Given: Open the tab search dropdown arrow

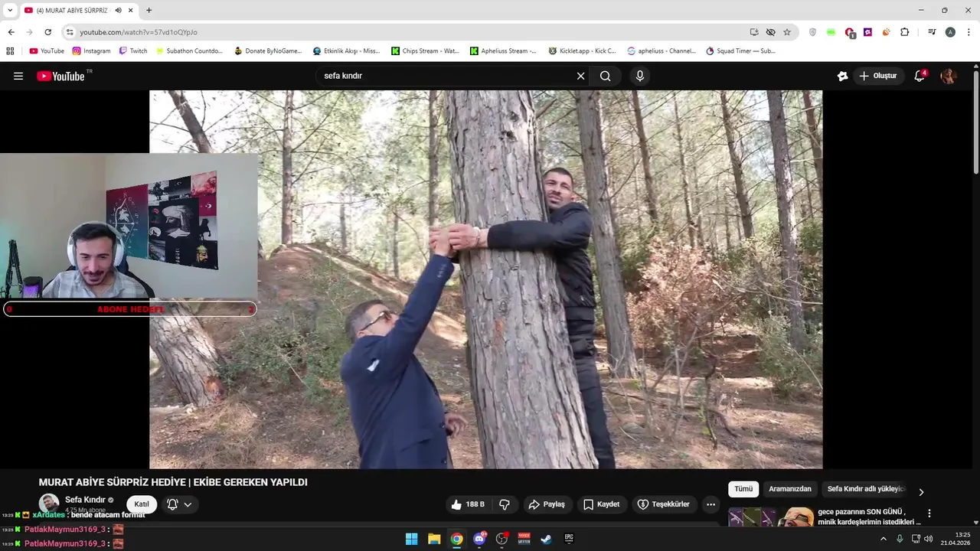Looking at the screenshot, I should click(10, 10).
